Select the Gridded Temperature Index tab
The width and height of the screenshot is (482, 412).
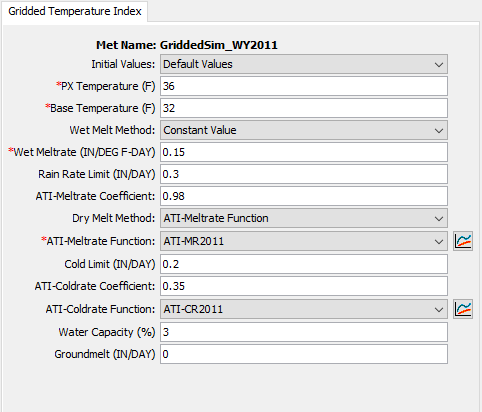75,11
